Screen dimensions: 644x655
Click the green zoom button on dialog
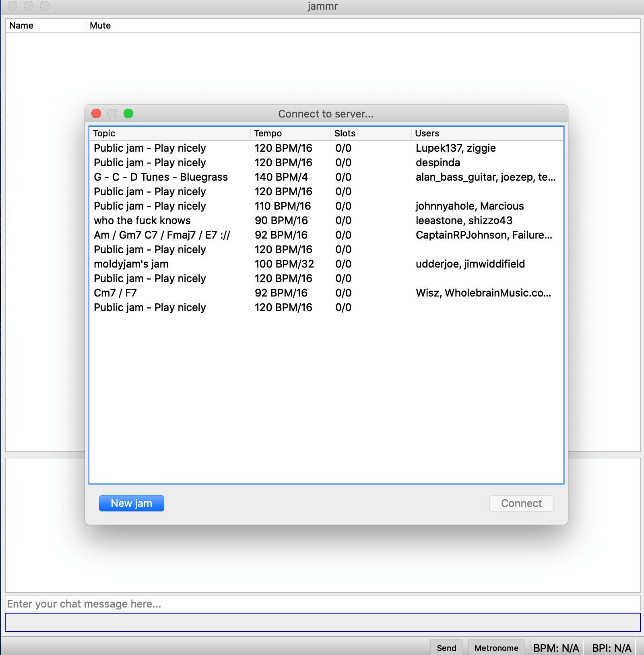tap(128, 114)
